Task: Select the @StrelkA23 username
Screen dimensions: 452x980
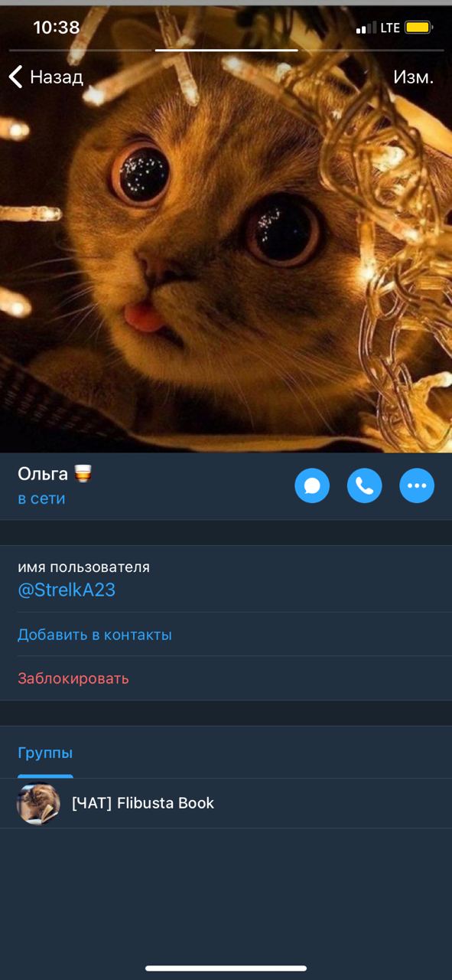Action: click(67, 590)
